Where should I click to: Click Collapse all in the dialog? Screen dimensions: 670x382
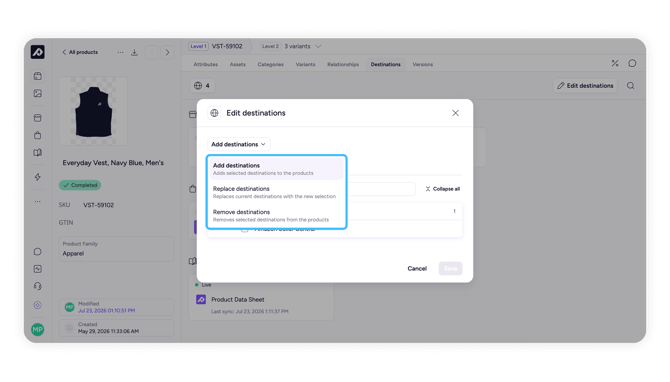[442, 189]
